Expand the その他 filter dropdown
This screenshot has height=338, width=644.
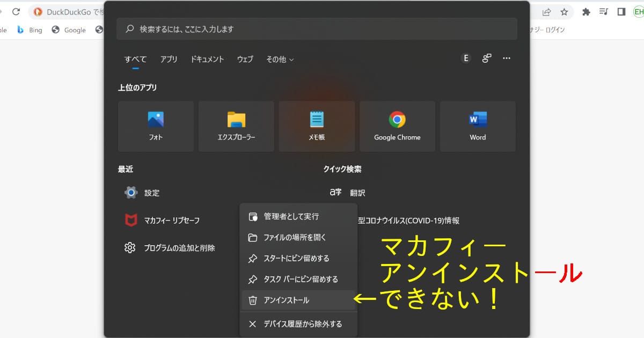(280, 60)
